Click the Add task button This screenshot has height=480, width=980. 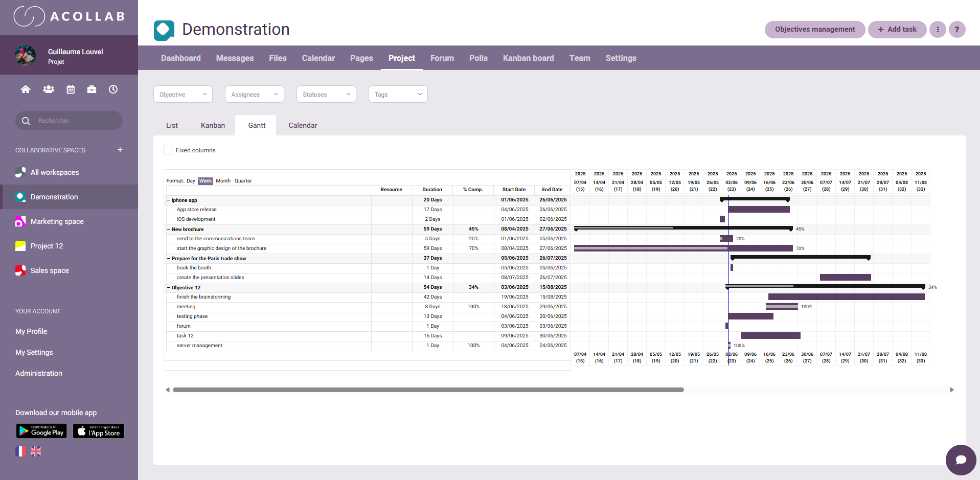897,30
